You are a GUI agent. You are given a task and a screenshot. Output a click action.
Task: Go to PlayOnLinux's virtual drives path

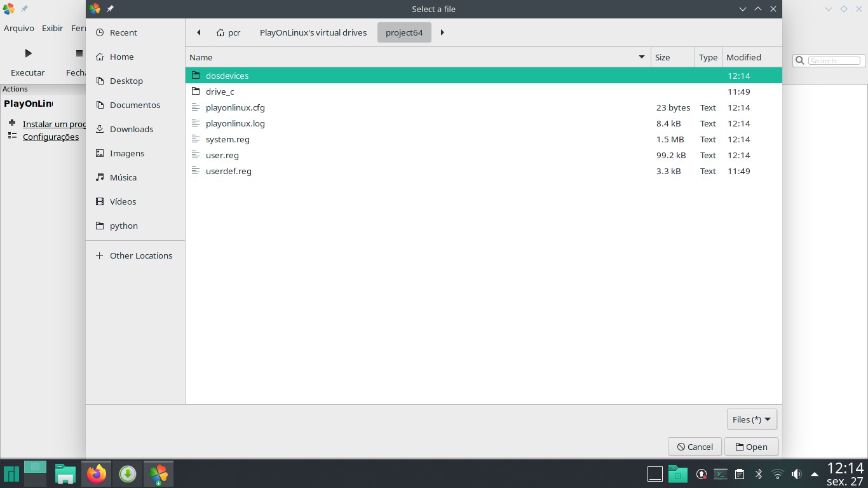[313, 32]
